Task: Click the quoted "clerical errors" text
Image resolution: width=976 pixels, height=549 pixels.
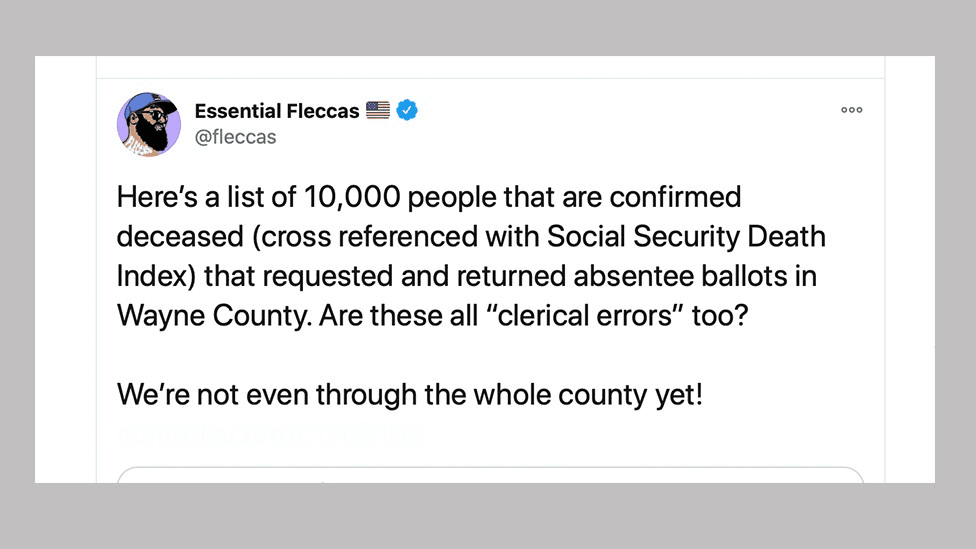Action: tap(585, 315)
